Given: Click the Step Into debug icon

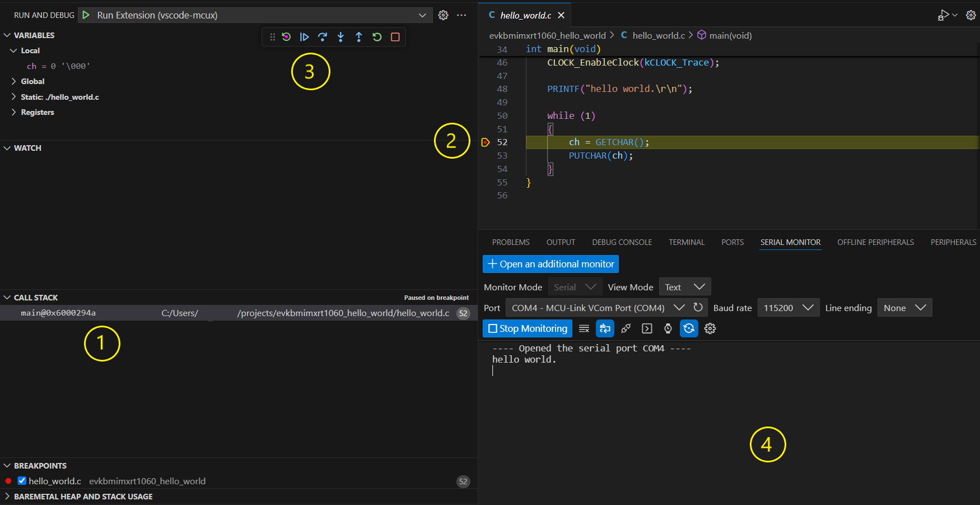Looking at the screenshot, I should pyautogui.click(x=341, y=37).
